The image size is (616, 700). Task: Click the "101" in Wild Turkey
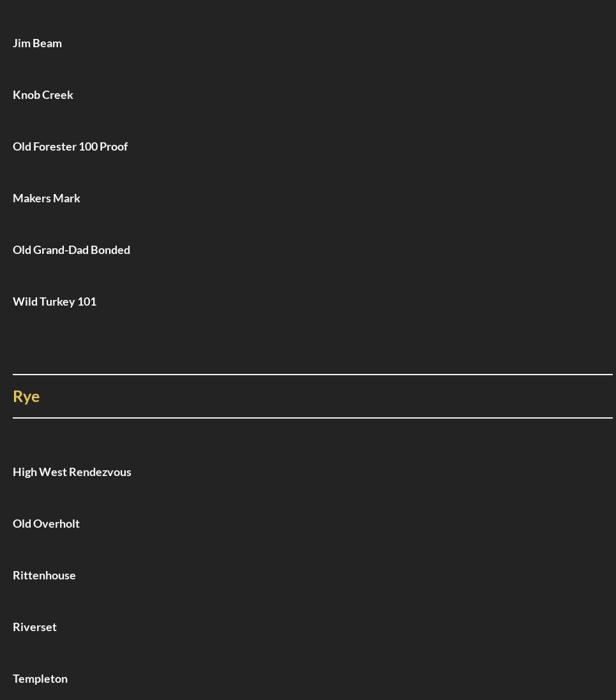tap(87, 301)
